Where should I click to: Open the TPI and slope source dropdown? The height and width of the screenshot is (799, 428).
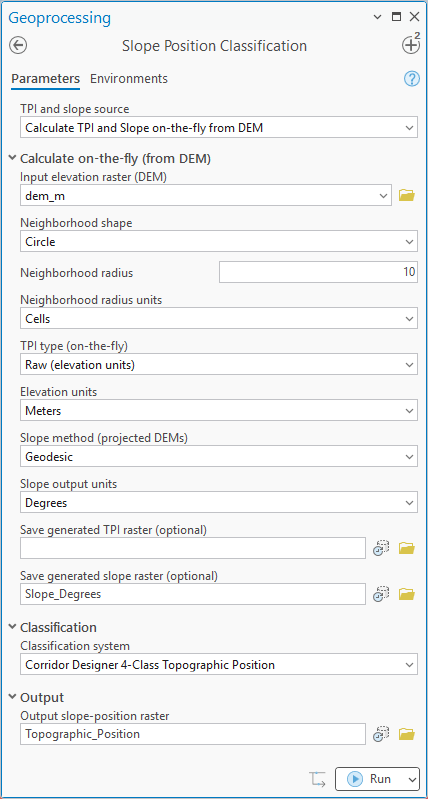[x=219, y=128]
